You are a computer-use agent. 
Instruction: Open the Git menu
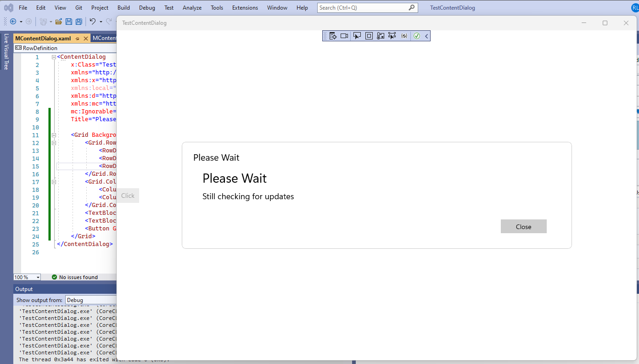79,8
